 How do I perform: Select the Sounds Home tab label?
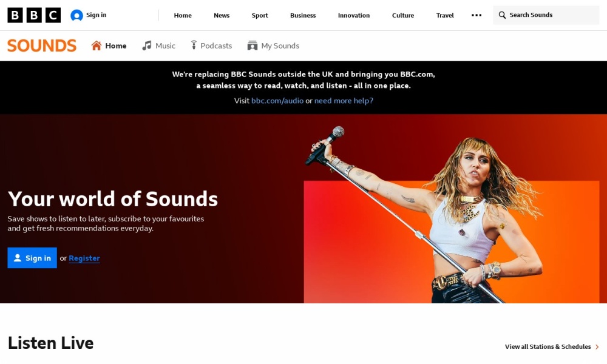coord(116,45)
